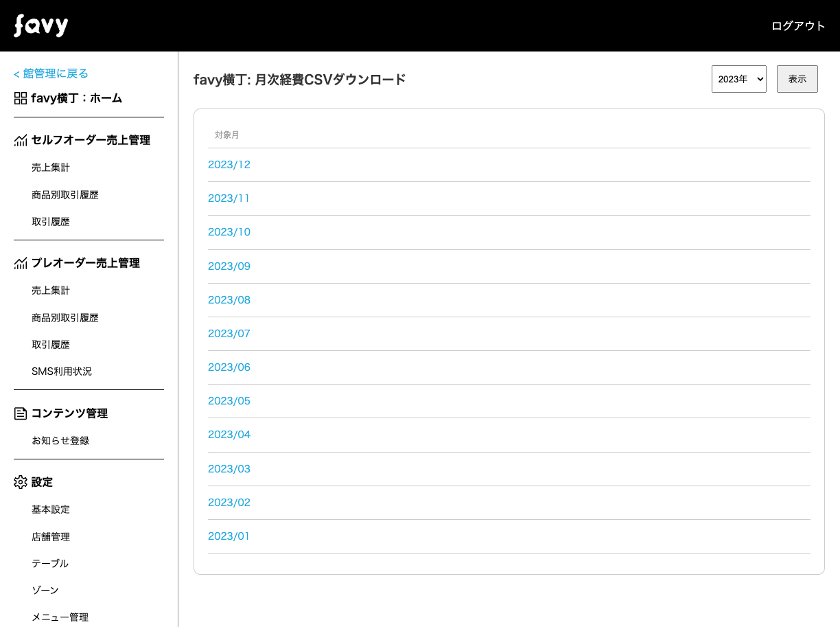Open favy横丁：ホーム in sidebar
The width and height of the screenshot is (840, 627).
(77, 98)
